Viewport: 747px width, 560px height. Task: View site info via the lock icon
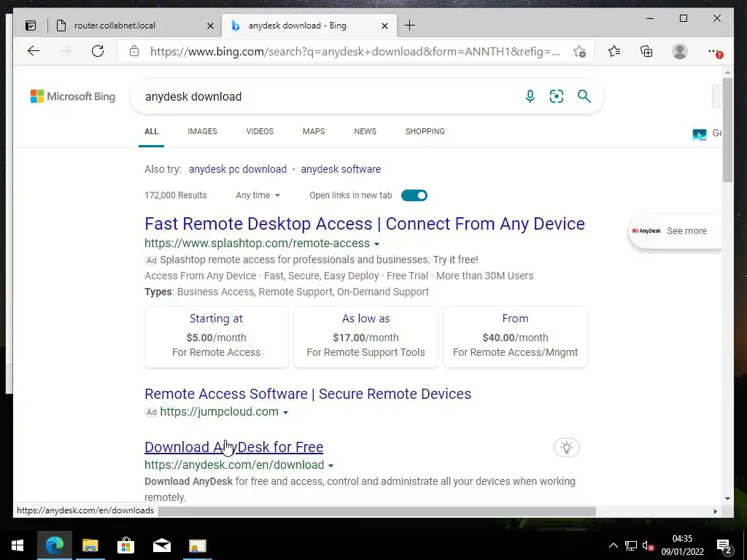click(134, 51)
